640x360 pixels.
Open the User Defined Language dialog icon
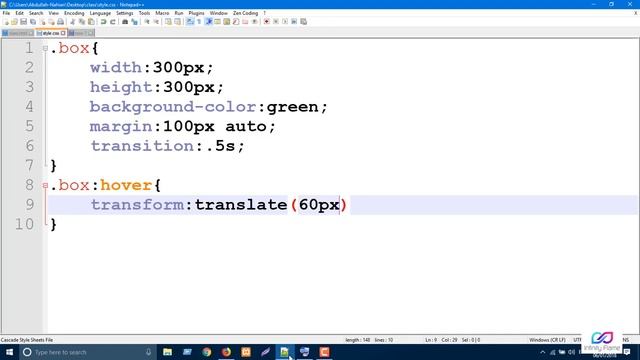(x=218, y=22)
